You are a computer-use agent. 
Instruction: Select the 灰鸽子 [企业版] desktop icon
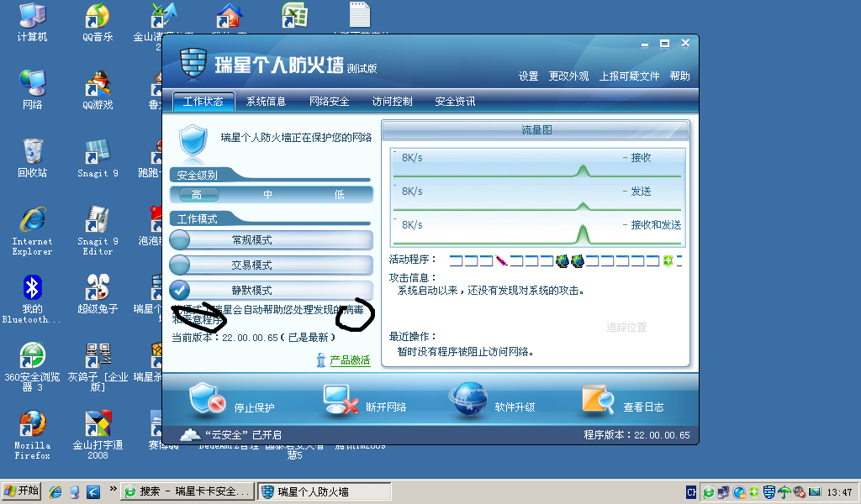point(98,367)
